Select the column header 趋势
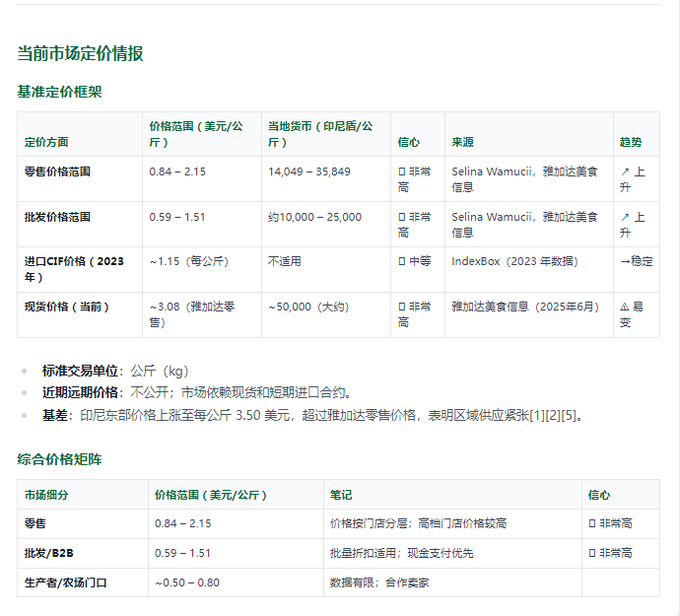Screen dimensions: 680x616 pyautogui.click(x=631, y=142)
